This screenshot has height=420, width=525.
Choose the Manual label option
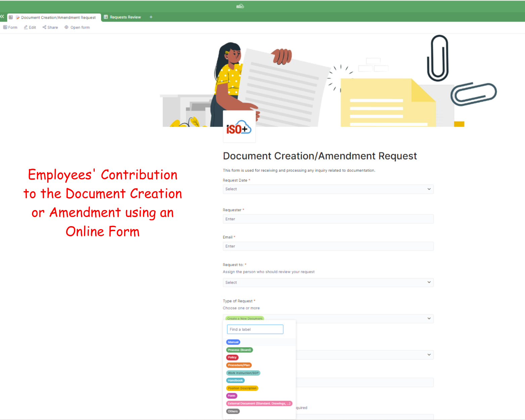click(x=233, y=342)
